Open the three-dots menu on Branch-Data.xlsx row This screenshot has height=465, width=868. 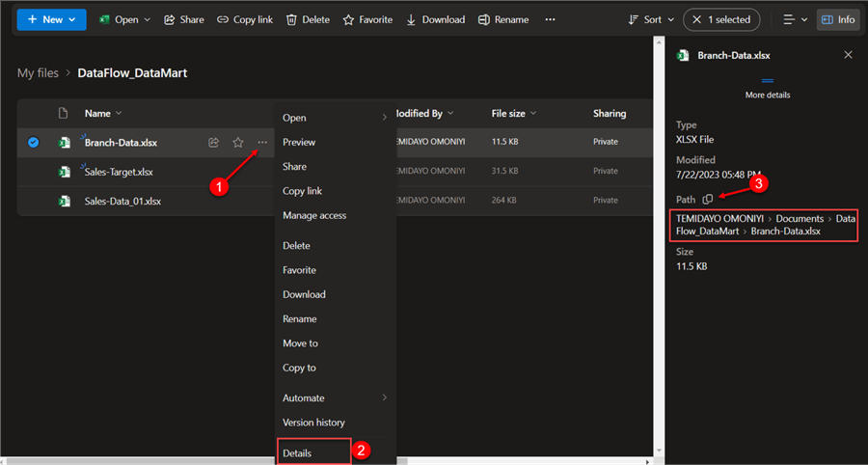(262, 143)
